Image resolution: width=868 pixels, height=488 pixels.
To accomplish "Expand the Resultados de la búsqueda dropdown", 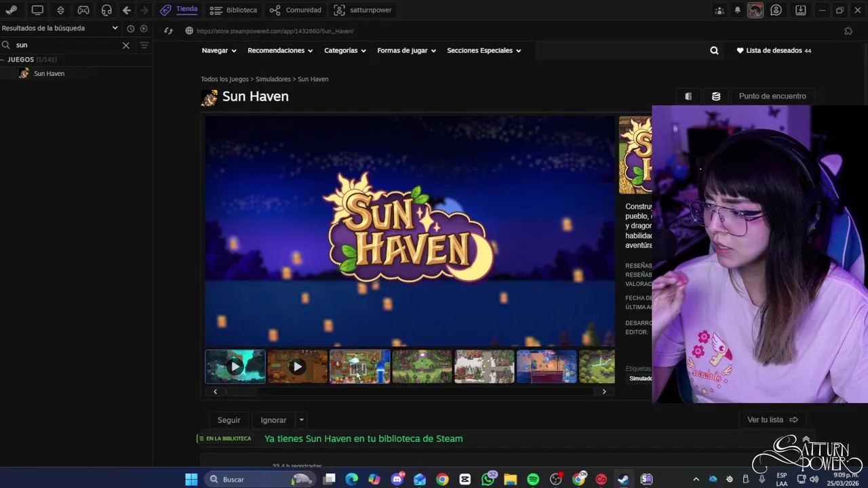I will click(x=115, y=28).
